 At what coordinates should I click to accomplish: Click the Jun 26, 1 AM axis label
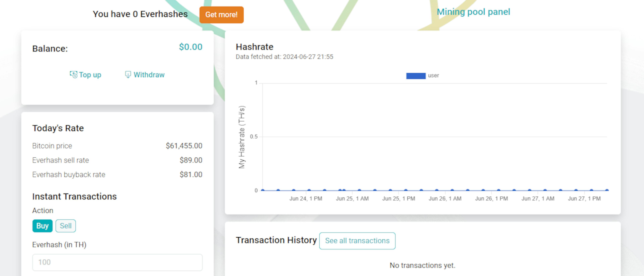tap(445, 199)
